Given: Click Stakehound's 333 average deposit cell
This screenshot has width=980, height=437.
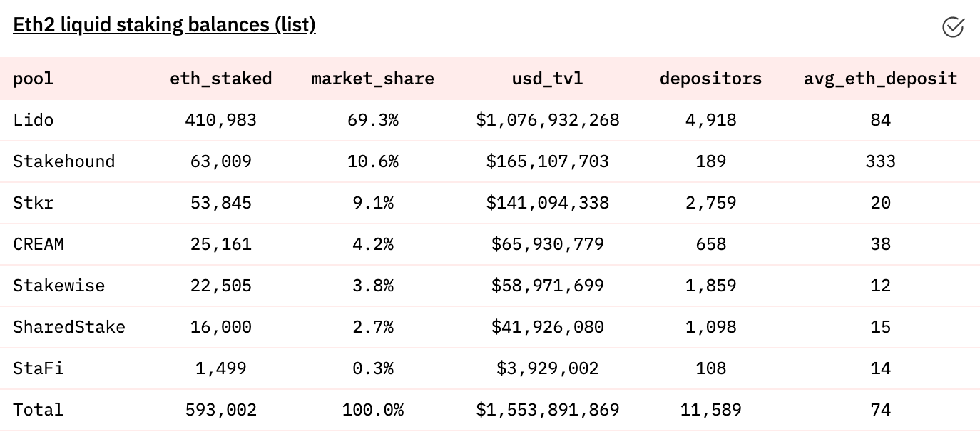Looking at the screenshot, I should pos(881,161).
